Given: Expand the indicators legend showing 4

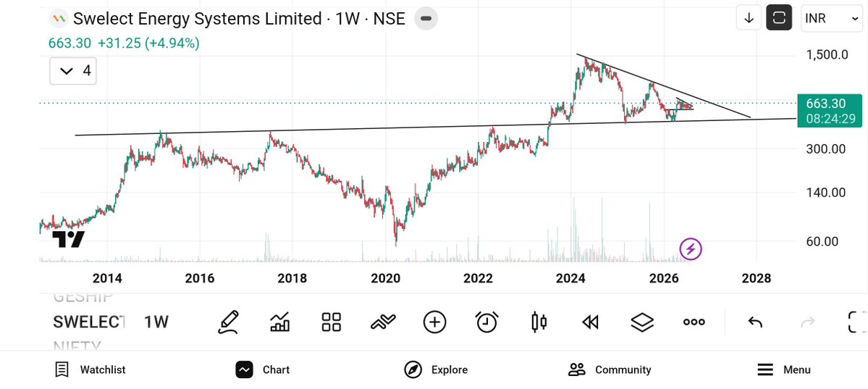Looking at the screenshot, I should coord(73,71).
